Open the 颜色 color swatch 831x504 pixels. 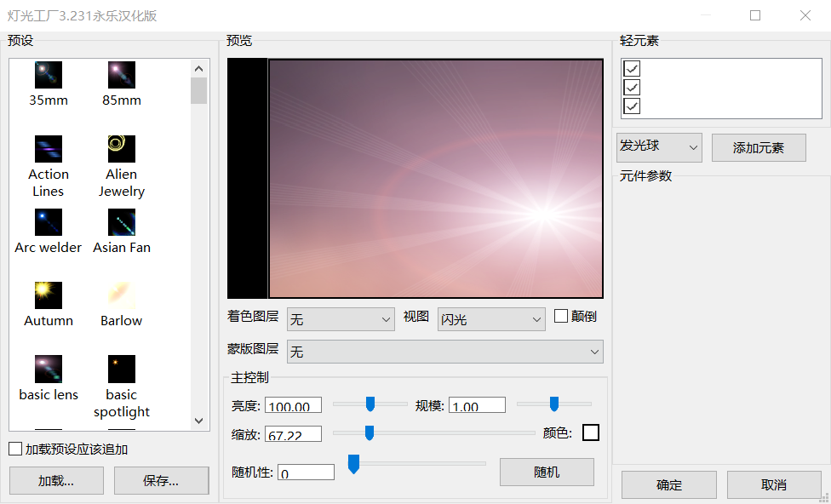(590, 432)
